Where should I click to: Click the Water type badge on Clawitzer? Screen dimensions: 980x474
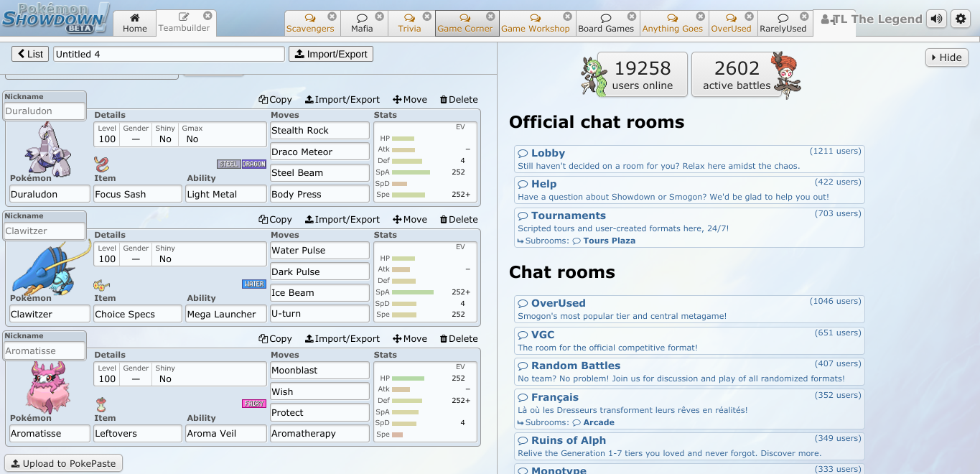click(x=254, y=284)
